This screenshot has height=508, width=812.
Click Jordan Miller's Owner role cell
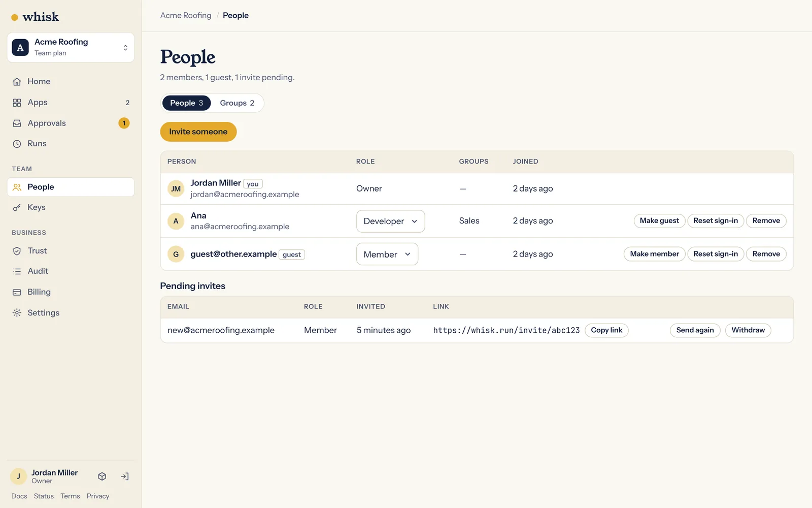point(369,188)
